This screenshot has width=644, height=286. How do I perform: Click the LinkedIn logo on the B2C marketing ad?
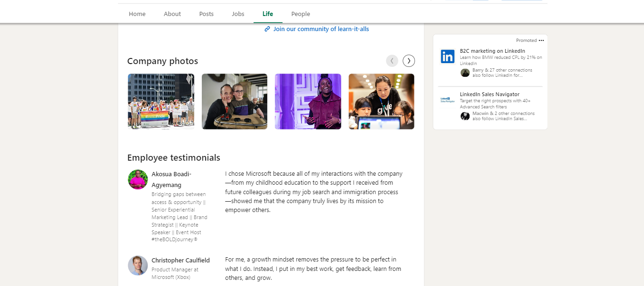pos(447,56)
